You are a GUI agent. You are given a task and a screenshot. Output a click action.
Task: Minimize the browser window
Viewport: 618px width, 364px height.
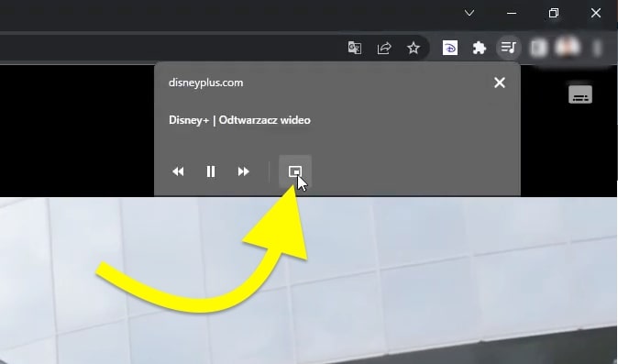(x=512, y=13)
